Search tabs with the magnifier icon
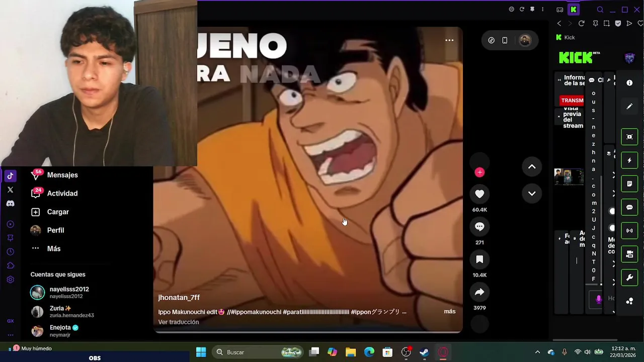This screenshot has height=362, width=644. [600, 10]
